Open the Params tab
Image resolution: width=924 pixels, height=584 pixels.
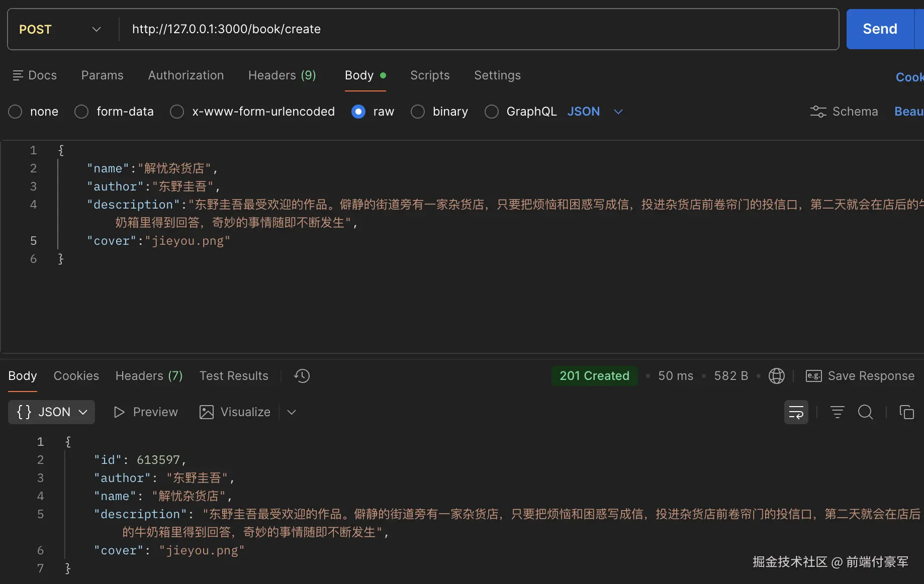(103, 75)
